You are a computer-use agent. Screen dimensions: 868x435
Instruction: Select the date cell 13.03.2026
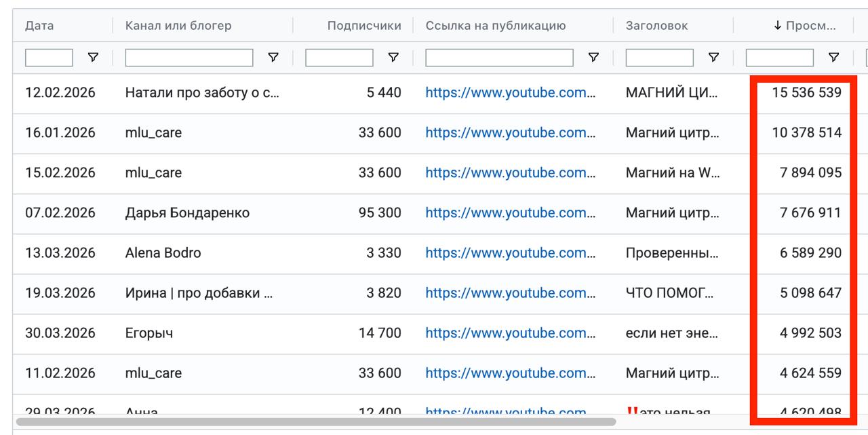(60, 253)
